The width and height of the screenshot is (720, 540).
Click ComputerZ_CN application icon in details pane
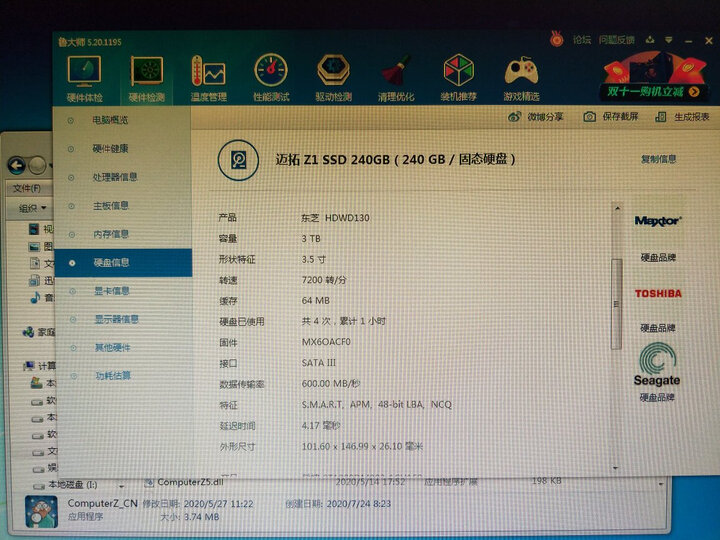pyautogui.click(x=41, y=512)
